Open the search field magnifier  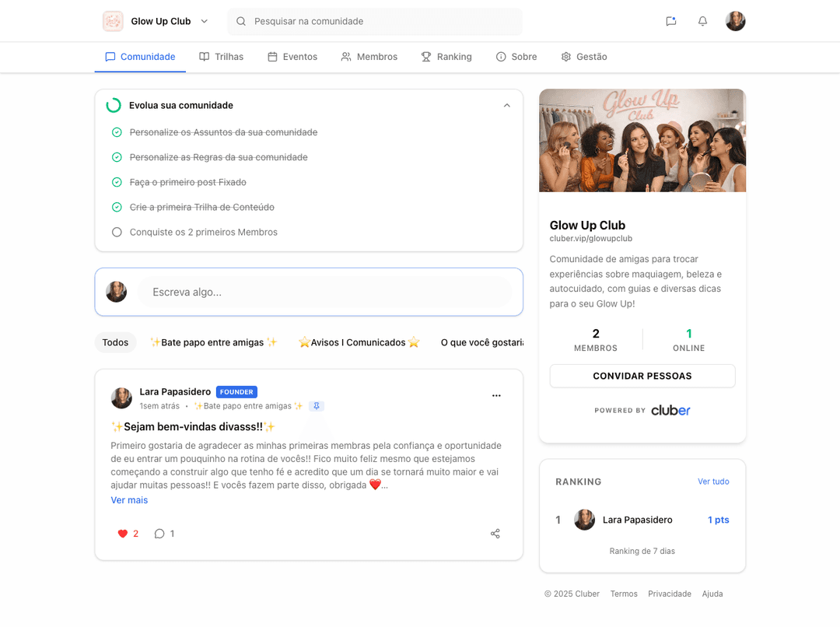[x=240, y=22]
